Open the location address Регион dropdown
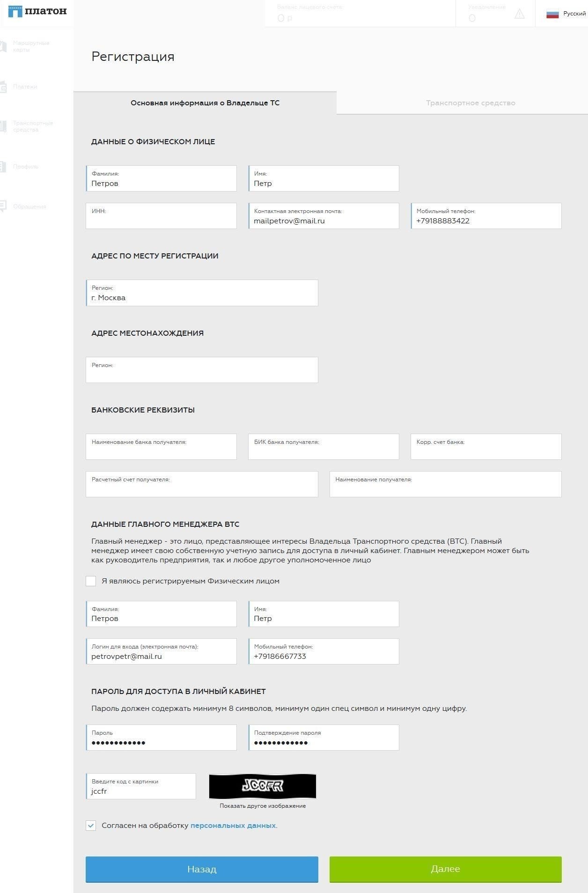588x893 pixels. pos(202,370)
